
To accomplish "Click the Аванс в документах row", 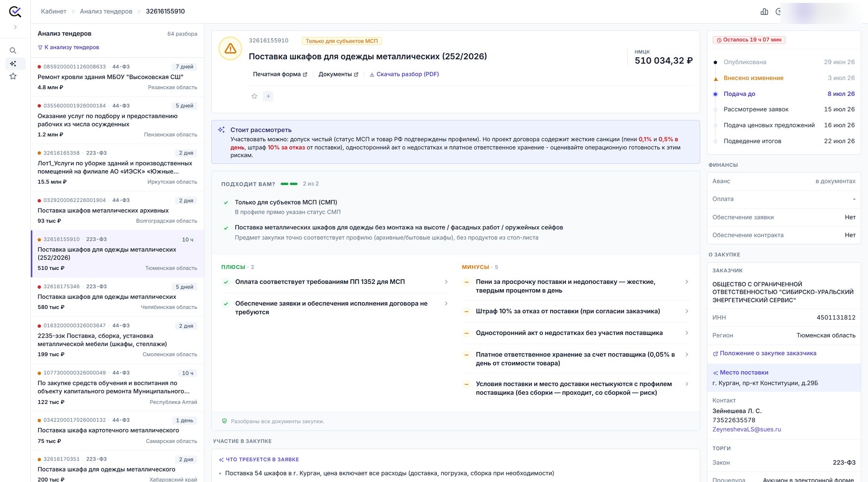I will (784, 181).
